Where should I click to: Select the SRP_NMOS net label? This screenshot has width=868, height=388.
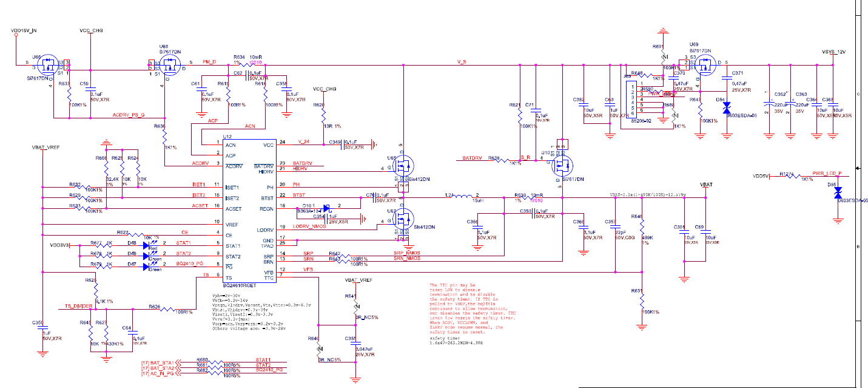(x=406, y=253)
